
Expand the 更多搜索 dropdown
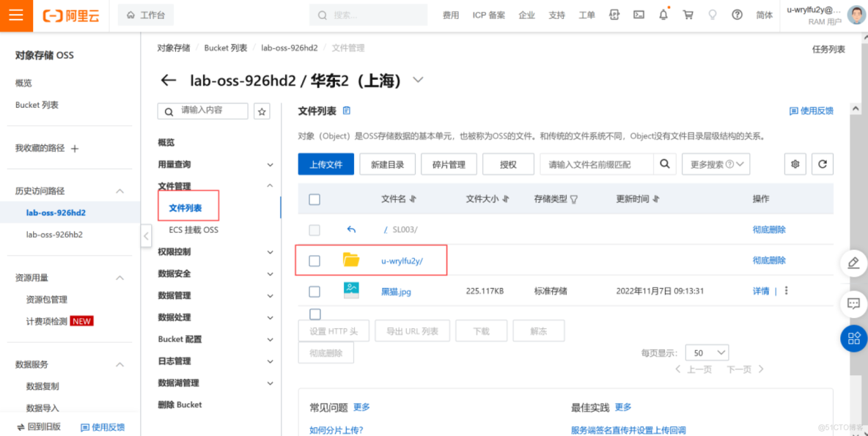click(x=716, y=164)
